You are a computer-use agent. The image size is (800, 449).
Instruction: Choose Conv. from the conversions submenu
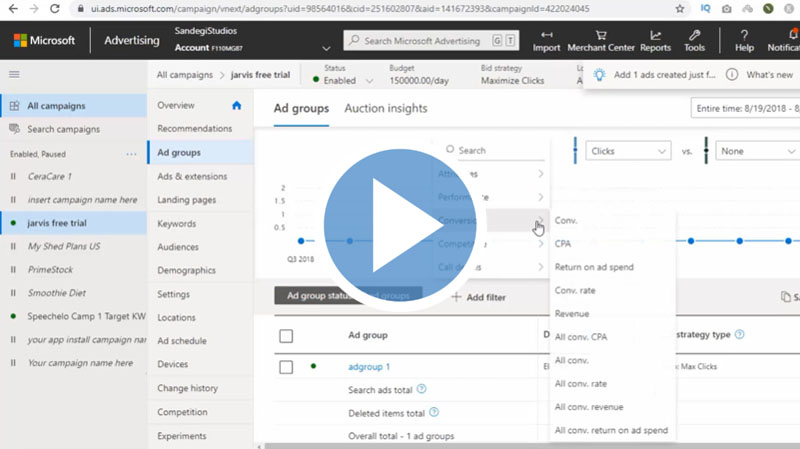(566, 220)
